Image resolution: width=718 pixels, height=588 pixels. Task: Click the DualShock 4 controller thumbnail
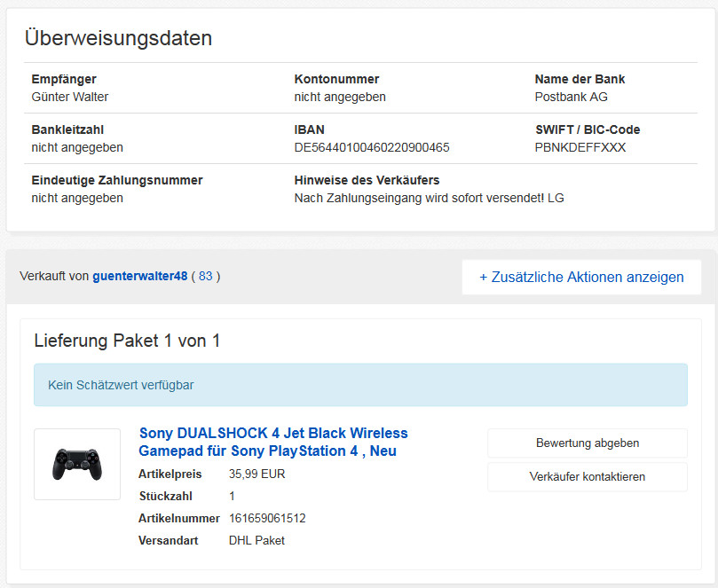(77, 464)
